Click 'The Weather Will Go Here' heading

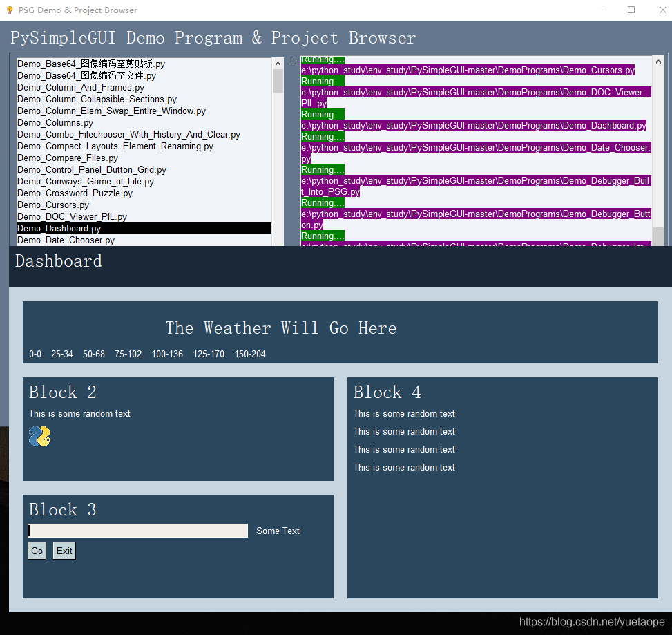click(281, 328)
